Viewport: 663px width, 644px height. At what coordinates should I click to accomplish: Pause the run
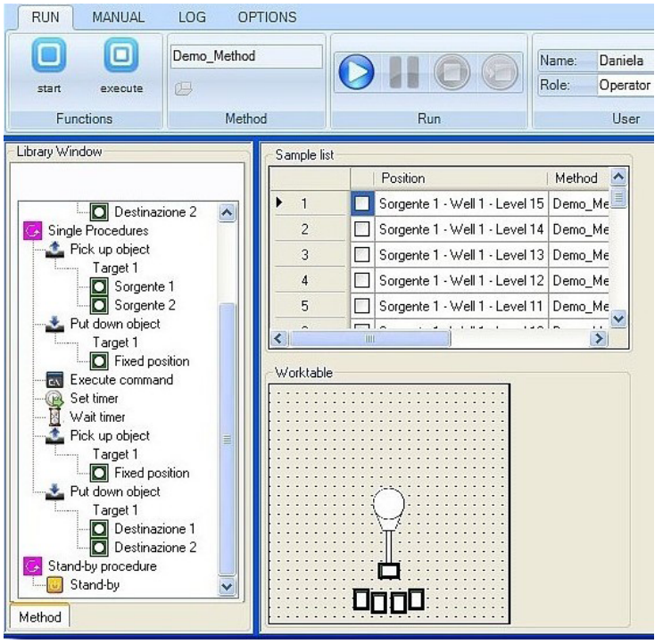tap(404, 72)
